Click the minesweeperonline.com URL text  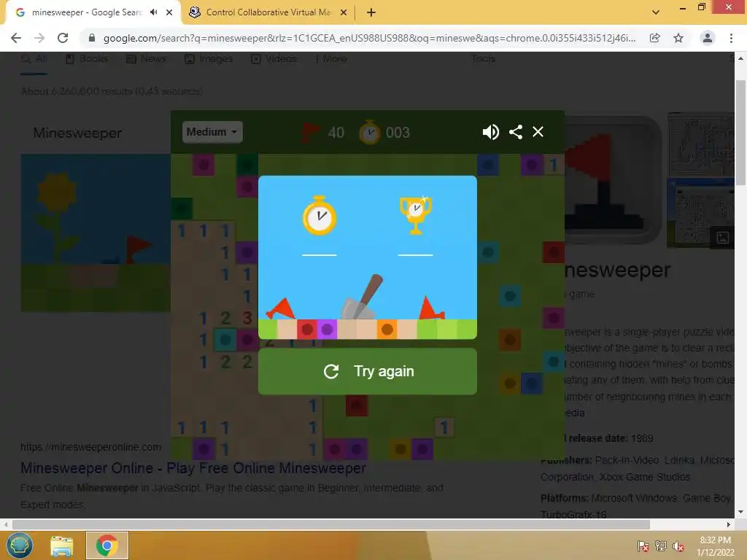pyautogui.click(x=90, y=447)
